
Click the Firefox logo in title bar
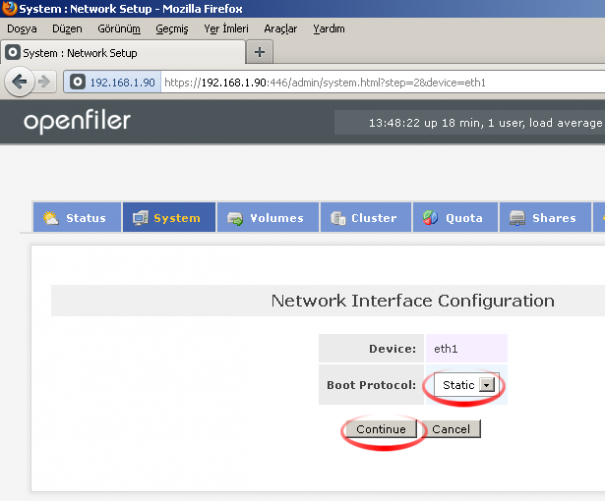click(x=9, y=8)
